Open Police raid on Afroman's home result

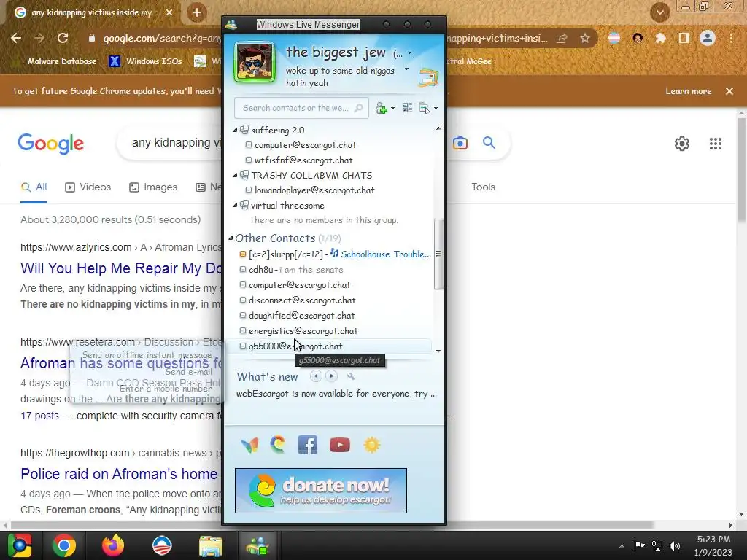coord(119,474)
